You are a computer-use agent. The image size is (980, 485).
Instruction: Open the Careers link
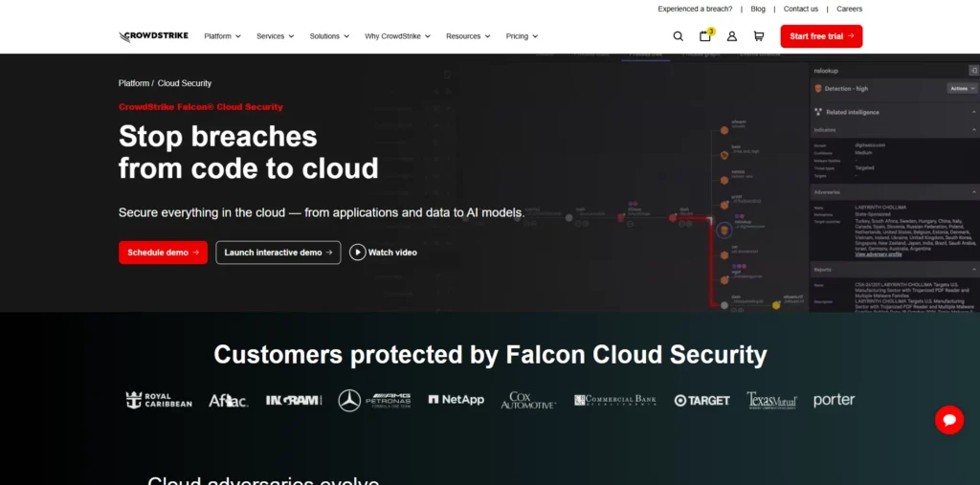click(850, 9)
